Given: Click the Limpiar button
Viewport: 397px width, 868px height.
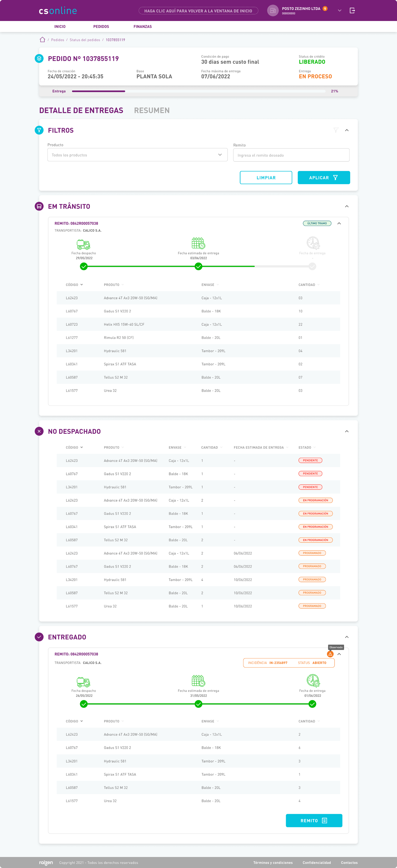Looking at the screenshot, I should tap(266, 178).
